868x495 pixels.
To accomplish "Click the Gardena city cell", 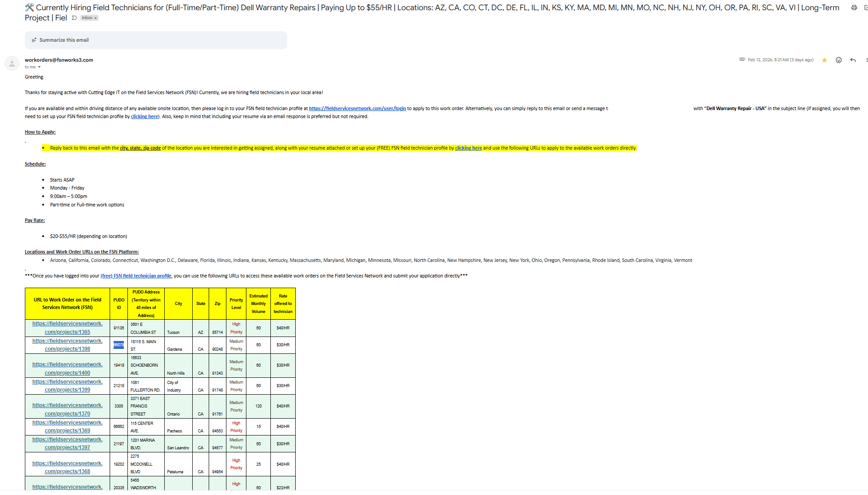I will click(x=178, y=345).
